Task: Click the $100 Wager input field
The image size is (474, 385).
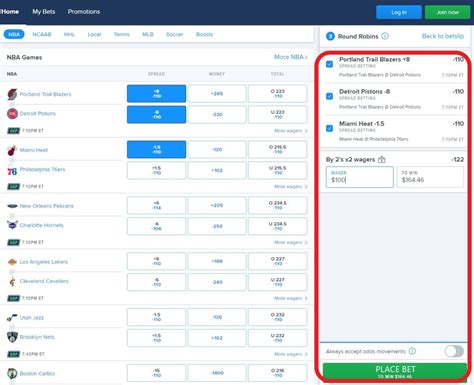Action: pyautogui.click(x=360, y=177)
